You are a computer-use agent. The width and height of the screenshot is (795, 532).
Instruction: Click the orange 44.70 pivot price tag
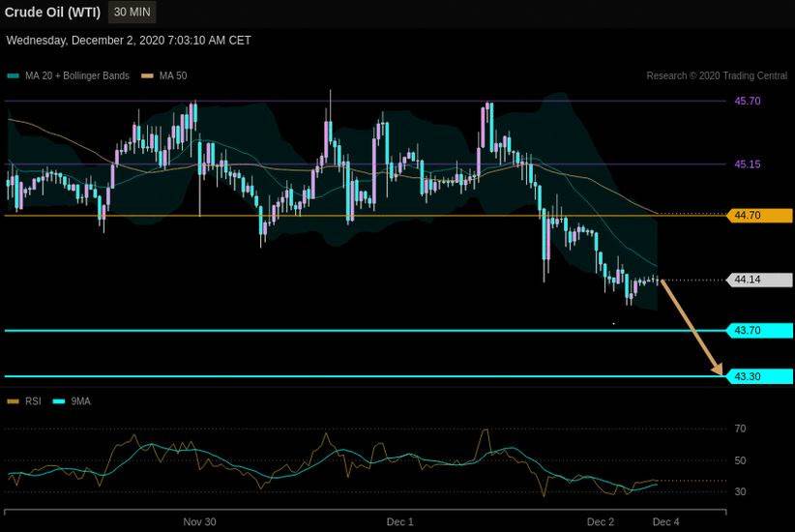pos(759,216)
